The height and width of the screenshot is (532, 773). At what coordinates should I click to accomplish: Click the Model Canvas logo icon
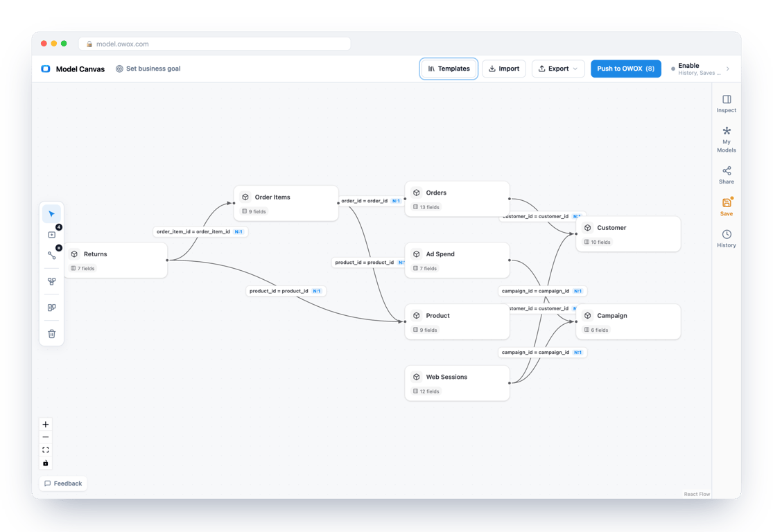tap(46, 69)
